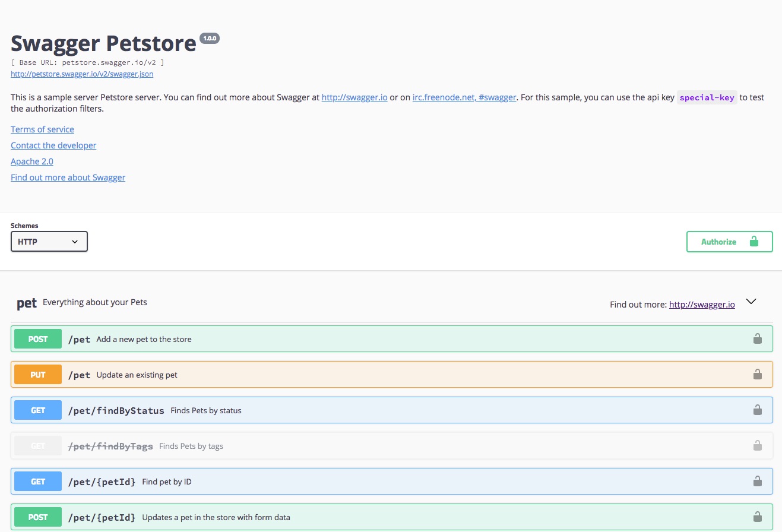Click Find out more about Swagger link
The image size is (782, 532).
[68, 178]
